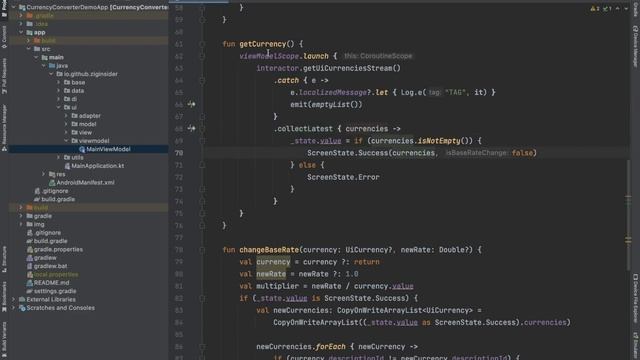640x360 pixels.
Task: Click the gradle.properties file icon
Action: (x=29, y=249)
